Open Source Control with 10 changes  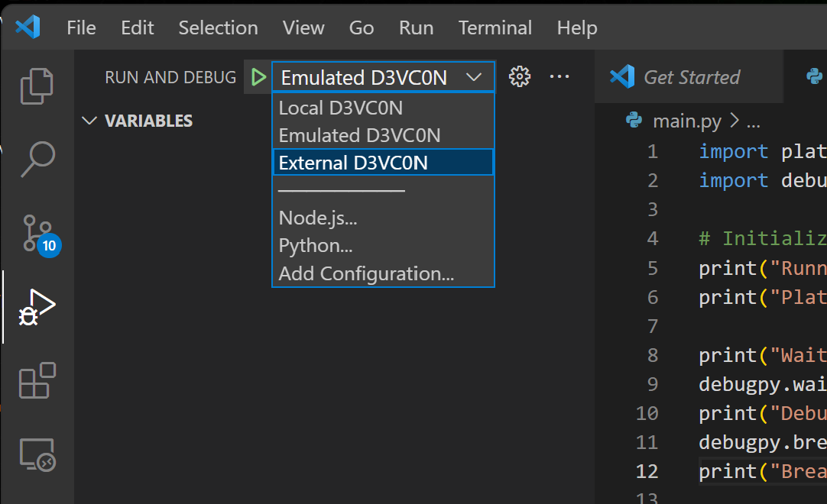coord(37,233)
